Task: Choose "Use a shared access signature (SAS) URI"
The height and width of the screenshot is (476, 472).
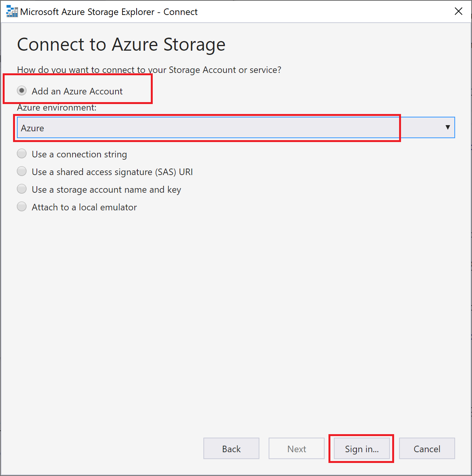Action: click(x=22, y=171)
